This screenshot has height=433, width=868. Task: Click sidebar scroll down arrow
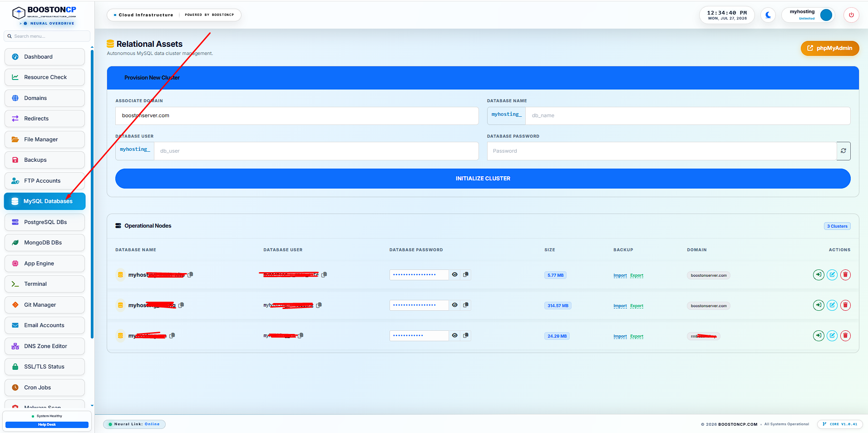point(92,405)
